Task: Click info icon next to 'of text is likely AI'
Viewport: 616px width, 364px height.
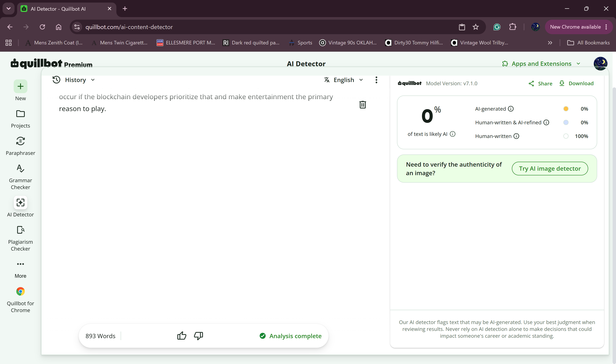Action: [x=453, y=134]
